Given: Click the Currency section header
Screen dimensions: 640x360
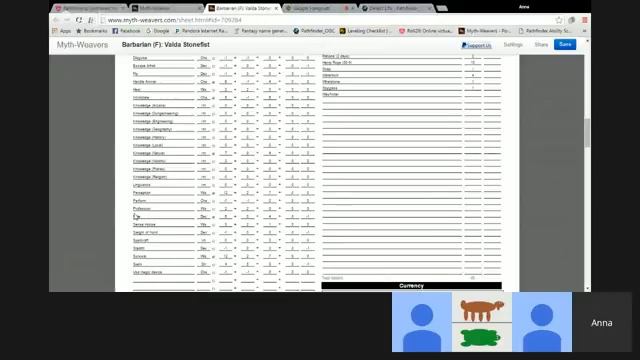Looking at the screenshot, I should click(411, 286).
